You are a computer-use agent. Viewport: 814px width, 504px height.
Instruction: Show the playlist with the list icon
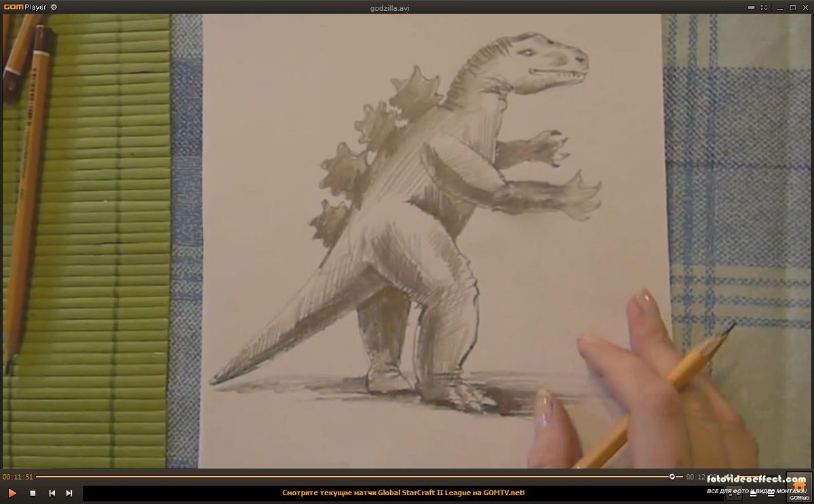tap(771, 493)
